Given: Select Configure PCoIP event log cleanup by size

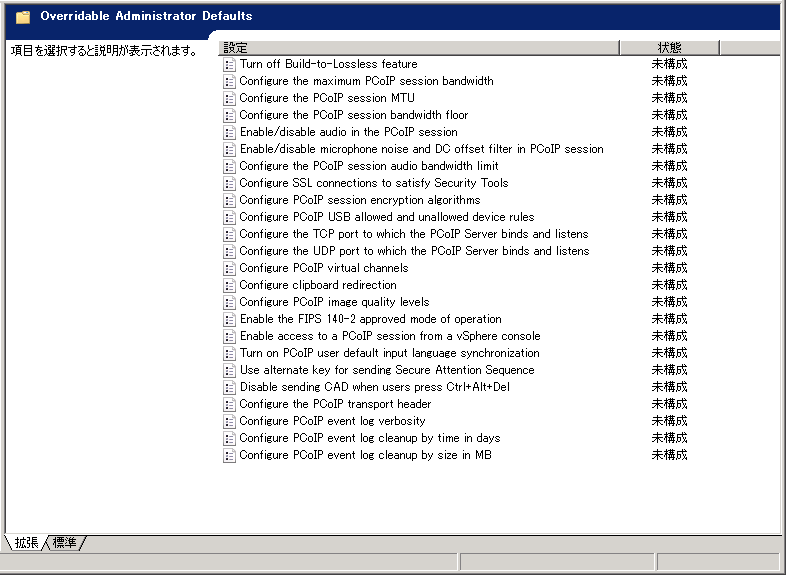Looking at the screenshot, I should pos(365,456).
